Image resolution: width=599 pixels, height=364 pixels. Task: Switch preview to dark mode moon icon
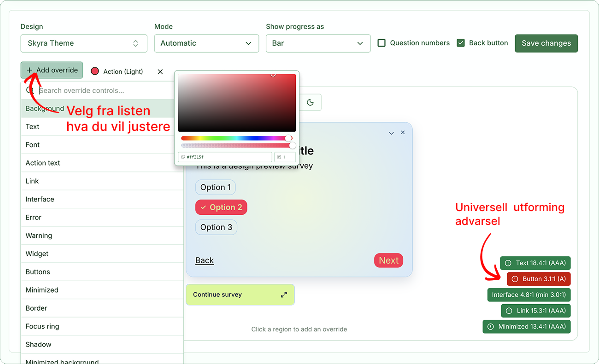(x=310, y=102)
